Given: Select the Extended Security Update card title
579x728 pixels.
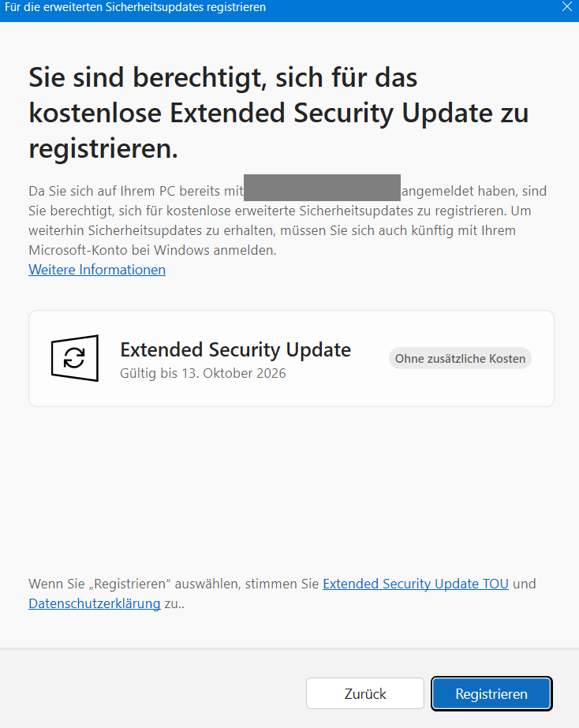Looking at the screenshot, I should pos(235,349).
